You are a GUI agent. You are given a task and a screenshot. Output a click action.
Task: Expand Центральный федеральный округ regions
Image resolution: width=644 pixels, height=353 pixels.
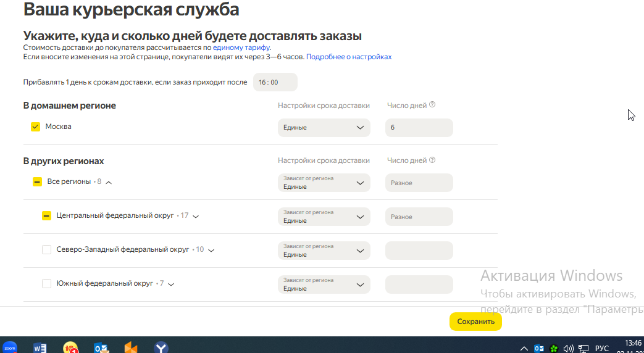click(x=196, y=217)
